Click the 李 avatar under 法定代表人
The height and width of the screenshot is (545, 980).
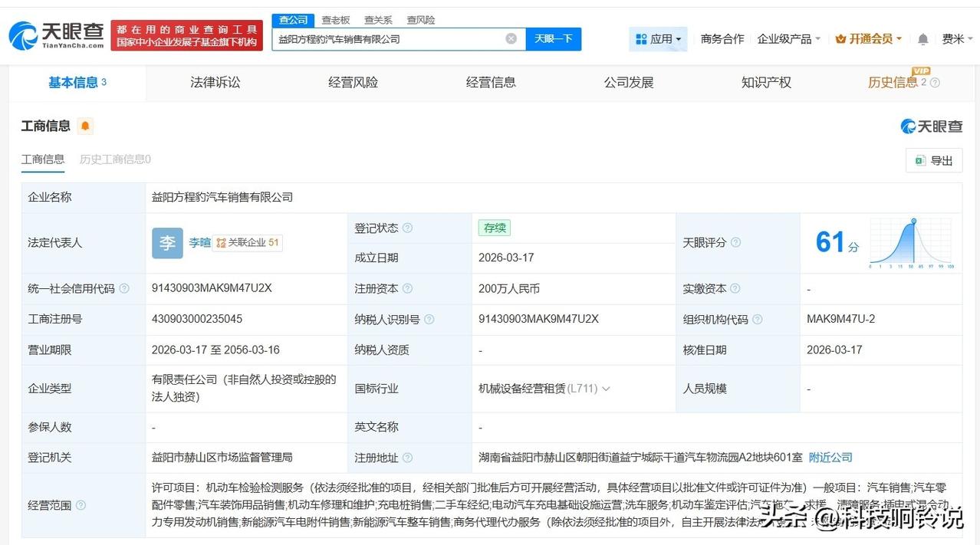click(x=167, y=242)
